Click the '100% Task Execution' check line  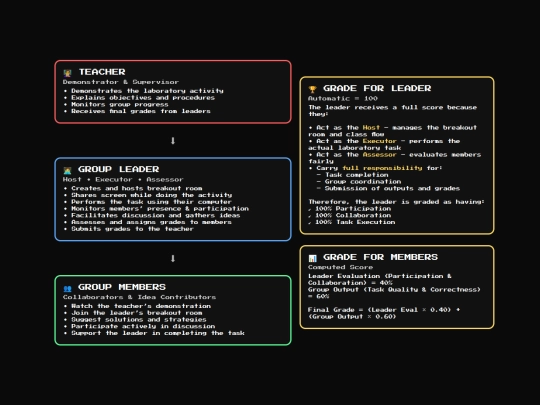[x=352, y=222]
